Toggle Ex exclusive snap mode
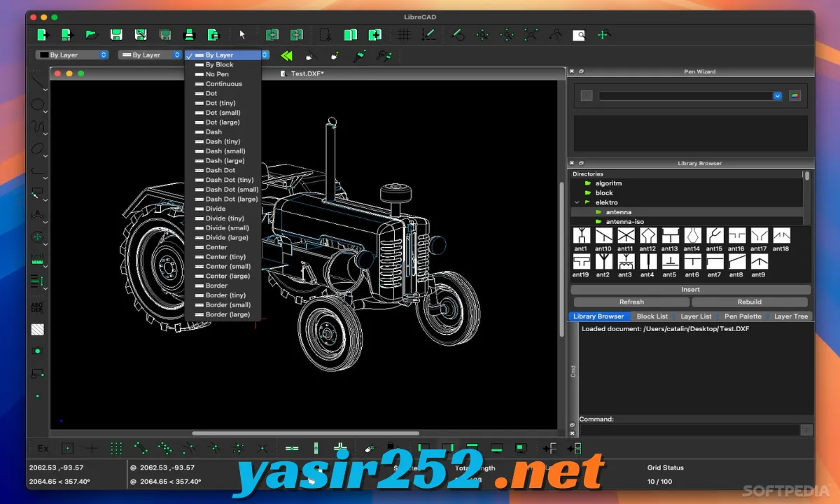 point(43,448)
